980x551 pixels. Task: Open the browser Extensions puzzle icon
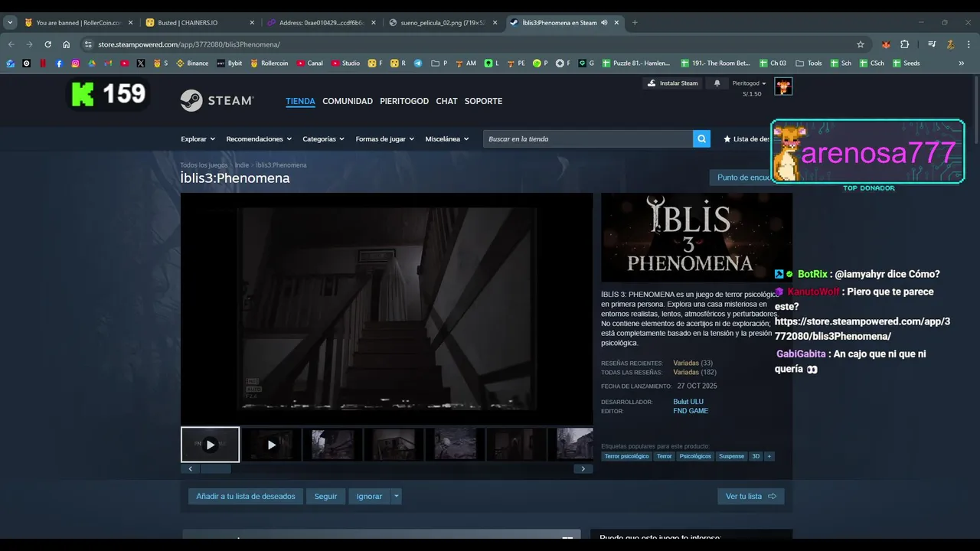[x=904, y=44]
